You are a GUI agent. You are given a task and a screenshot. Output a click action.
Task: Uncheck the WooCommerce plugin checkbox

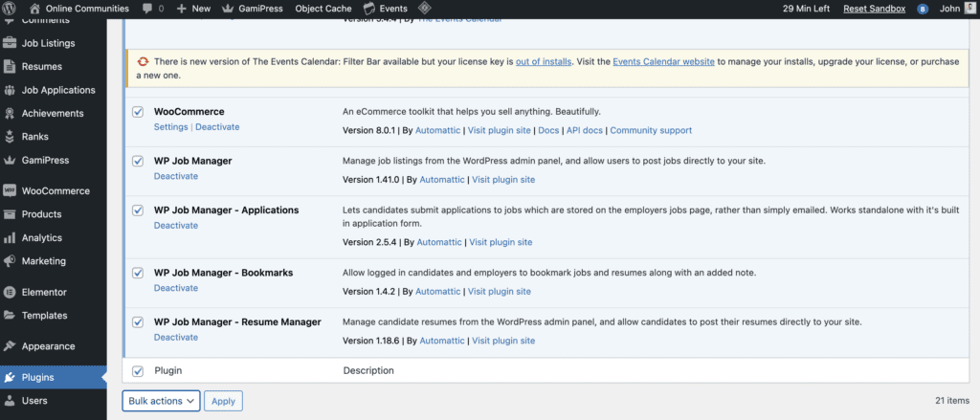(x=138, y=112)
